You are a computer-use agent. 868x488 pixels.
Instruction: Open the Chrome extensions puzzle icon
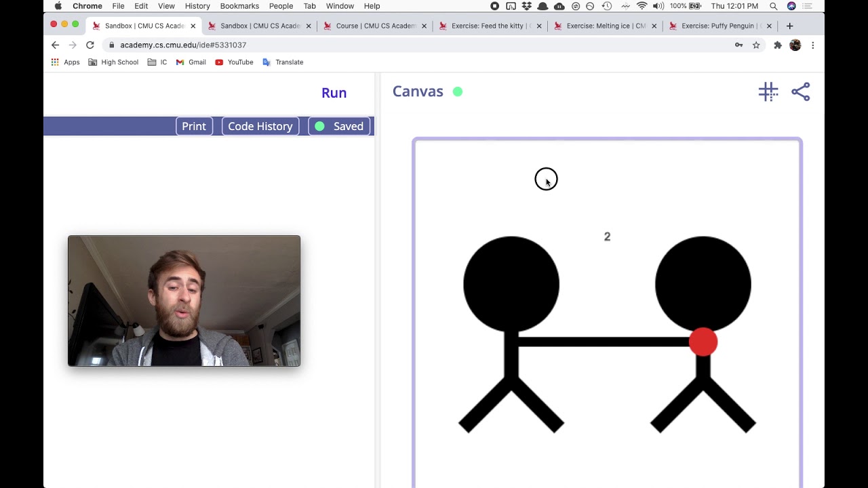pos(778,45)
